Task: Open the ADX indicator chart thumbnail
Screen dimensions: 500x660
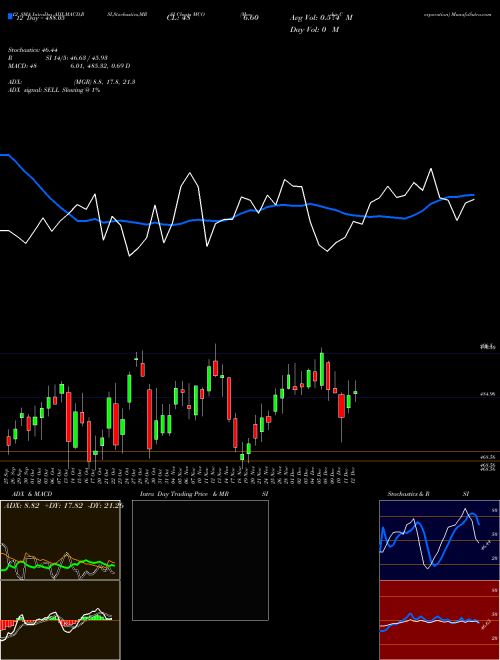Action: [x=60, y=540]
